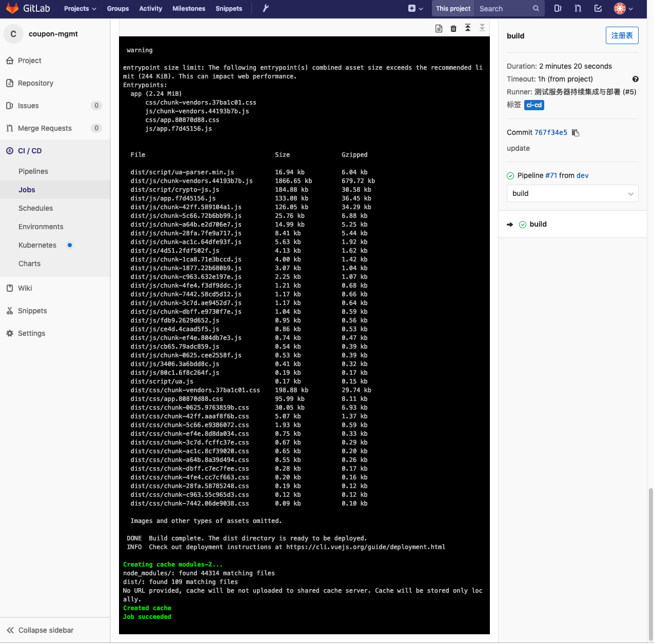Open the build stage dropdown
This screenshot has width=654, height=644.
click(572, 193)
